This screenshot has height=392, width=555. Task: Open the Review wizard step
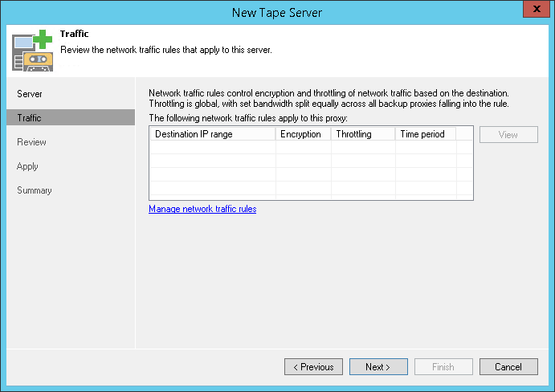32,142
